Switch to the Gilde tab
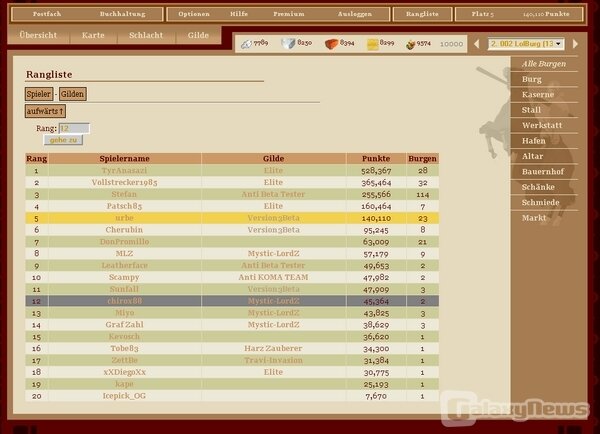The height and width of the screenshot is (434, 600). pos(198,35)
